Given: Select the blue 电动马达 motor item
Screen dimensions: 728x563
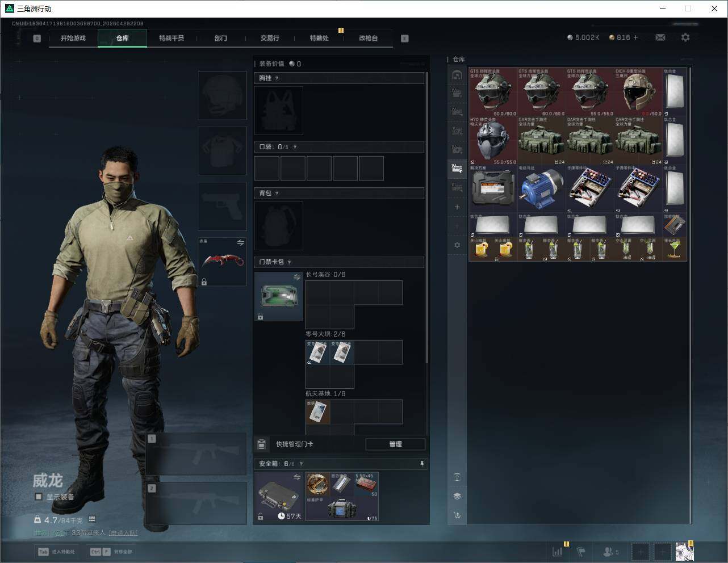Looking at the screenshot, I should (542, 189).
